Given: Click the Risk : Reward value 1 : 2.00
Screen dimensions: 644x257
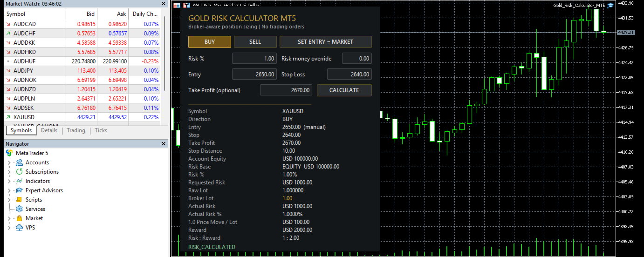Looking at the screenshot, I should pyautogui.click(x=291, y=238).
